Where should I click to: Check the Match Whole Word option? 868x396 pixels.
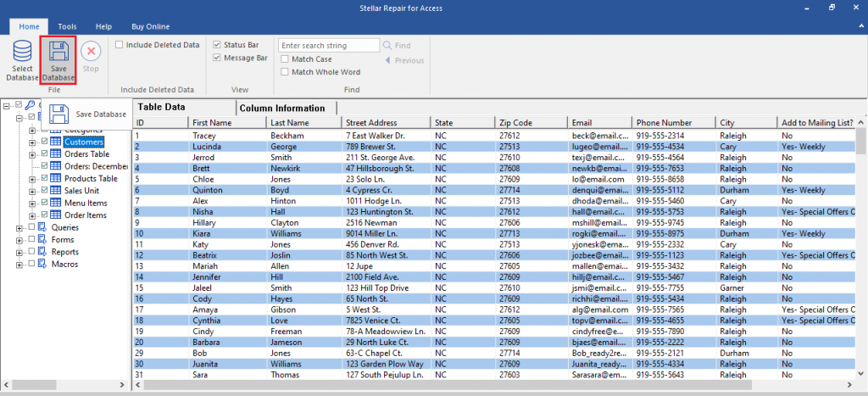pyautogui.click(x=285, y=72)
